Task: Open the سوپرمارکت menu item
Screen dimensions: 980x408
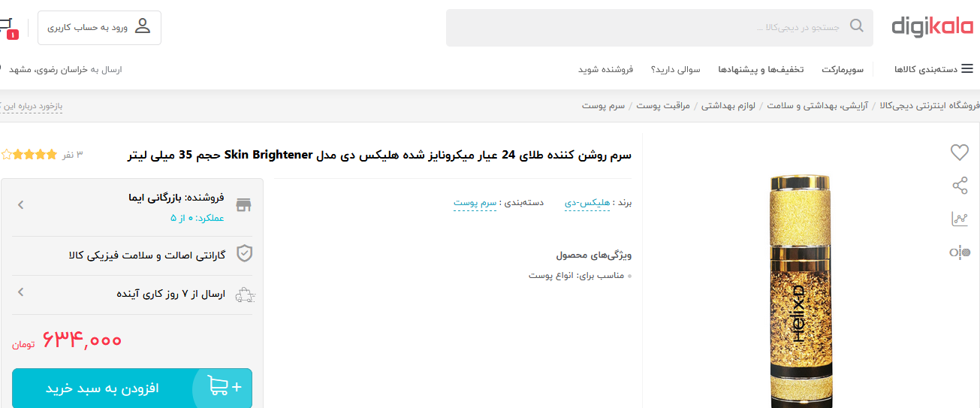Action: [x=843, y=69]
